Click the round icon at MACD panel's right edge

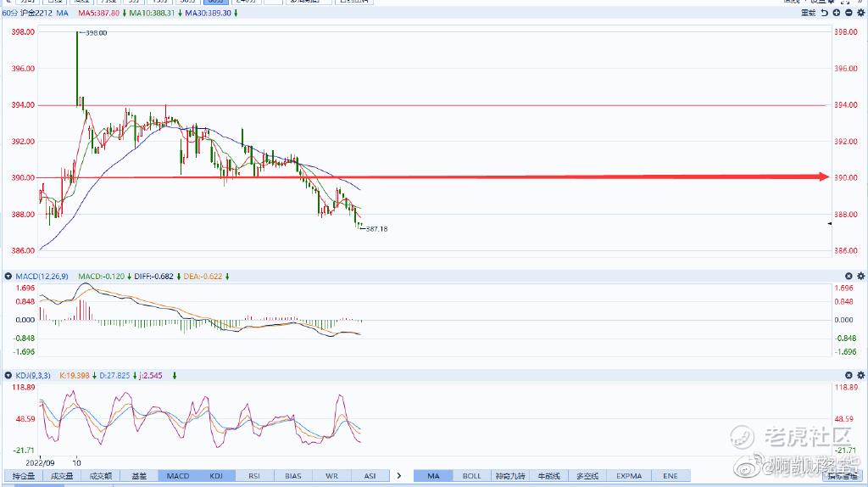tap(849, 276)
